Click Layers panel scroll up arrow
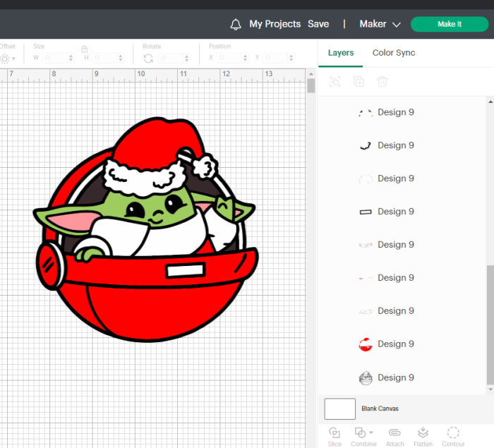This screenshot has width=494, height=448. coord(490,102)
